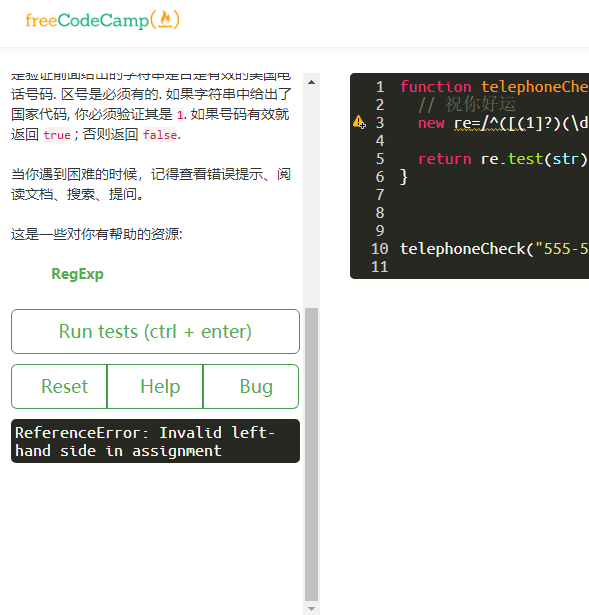The height and width of the screenshot is (615, 589).
Task: Click the '// 祝你好运' comment on line 2
Action: (x=467, y=104)
